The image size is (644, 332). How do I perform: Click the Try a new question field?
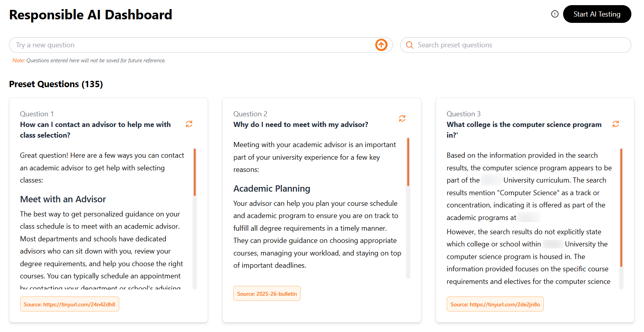(x=158, y=45)
